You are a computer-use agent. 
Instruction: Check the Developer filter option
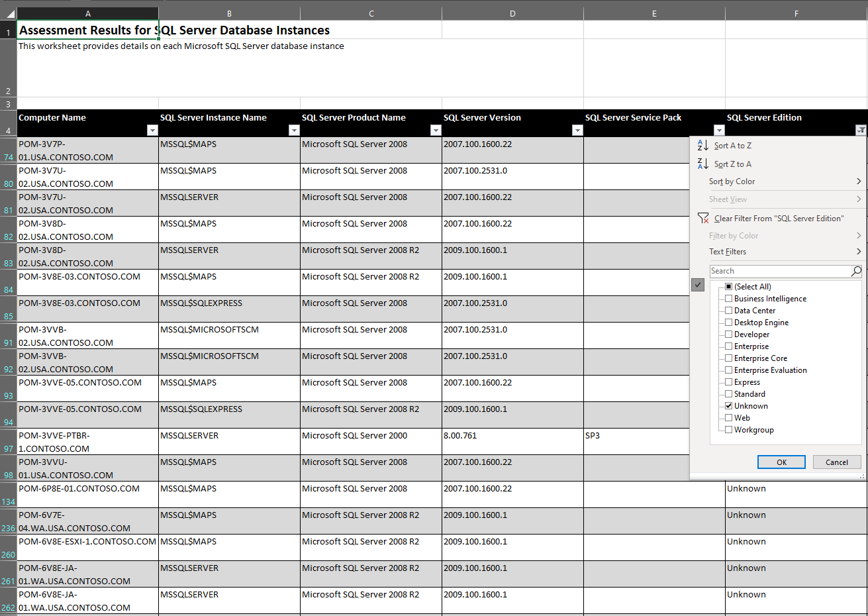pyautogui.click(x=728, y=334)
